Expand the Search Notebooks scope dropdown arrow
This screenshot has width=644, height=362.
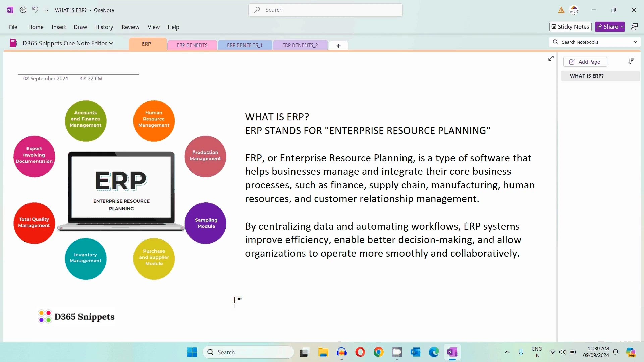pos(635,42)
